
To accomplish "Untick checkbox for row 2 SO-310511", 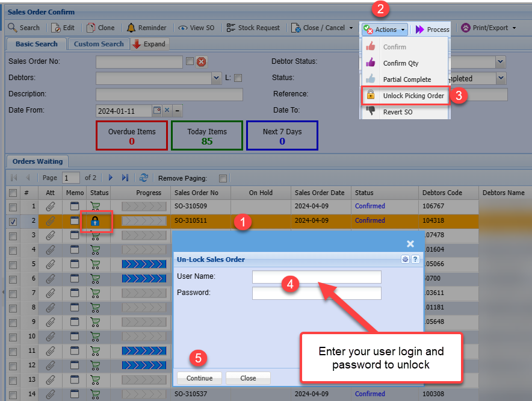I will click(x=13, y=222).
